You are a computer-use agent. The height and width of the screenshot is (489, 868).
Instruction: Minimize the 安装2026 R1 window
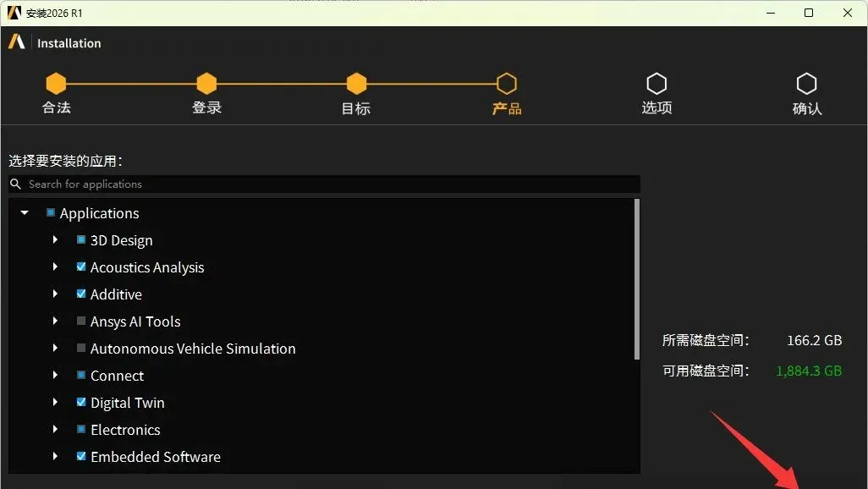(771, 13)
